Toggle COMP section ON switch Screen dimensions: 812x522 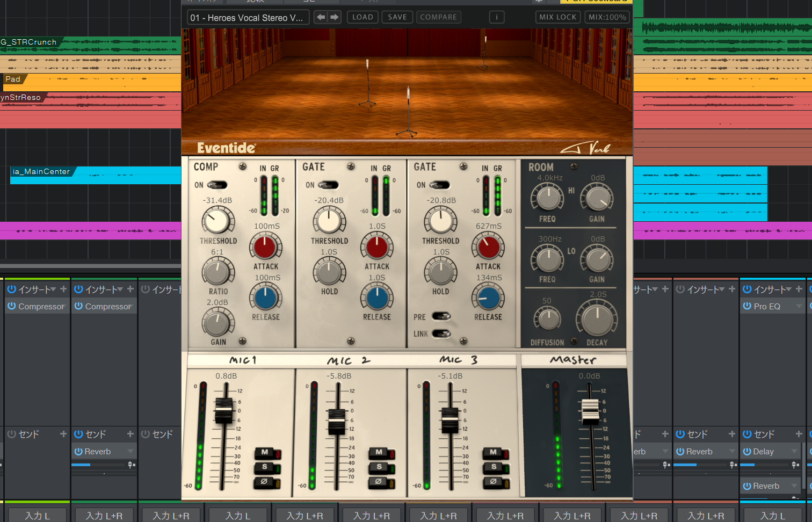pos(217,185)
